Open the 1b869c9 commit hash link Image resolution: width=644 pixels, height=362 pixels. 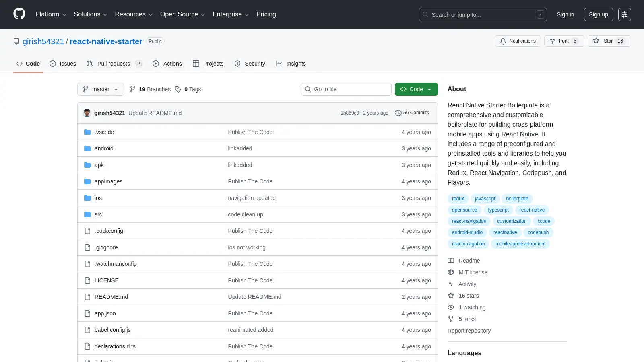350,113
